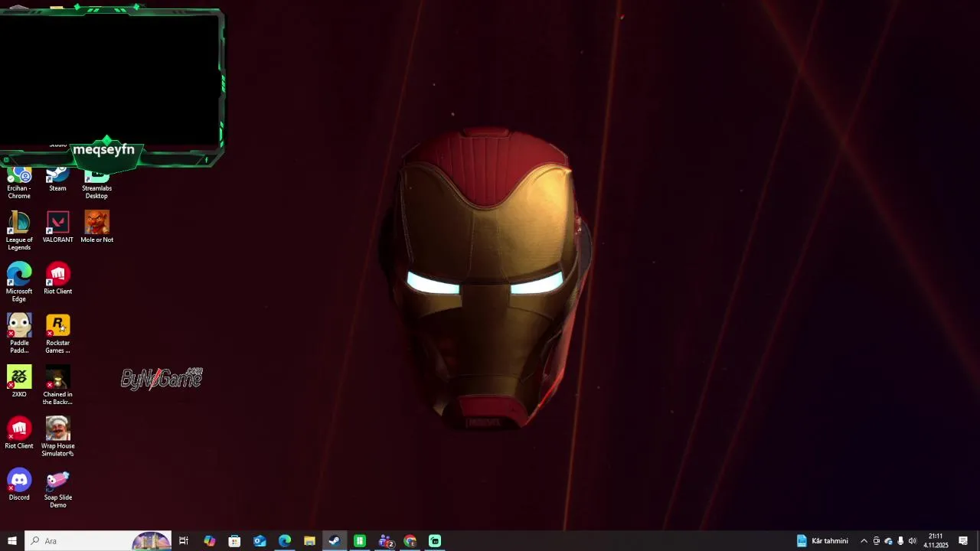Open the OneDrive tray icon
The image size is (980, 551).
click(x=888, y=541)
